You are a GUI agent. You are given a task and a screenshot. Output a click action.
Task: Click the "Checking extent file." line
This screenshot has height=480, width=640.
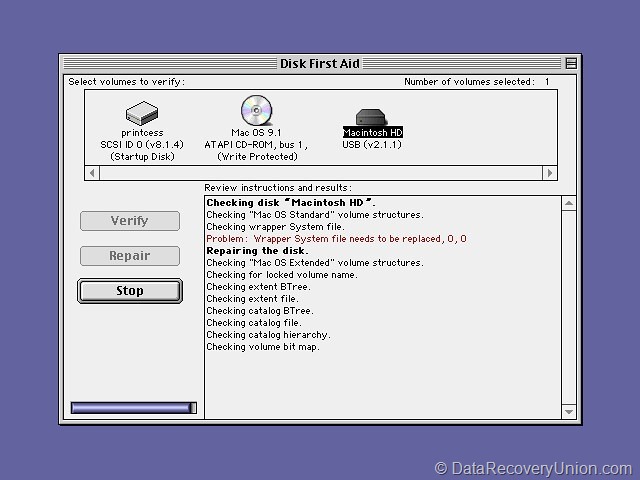click(x=253, y=299)
